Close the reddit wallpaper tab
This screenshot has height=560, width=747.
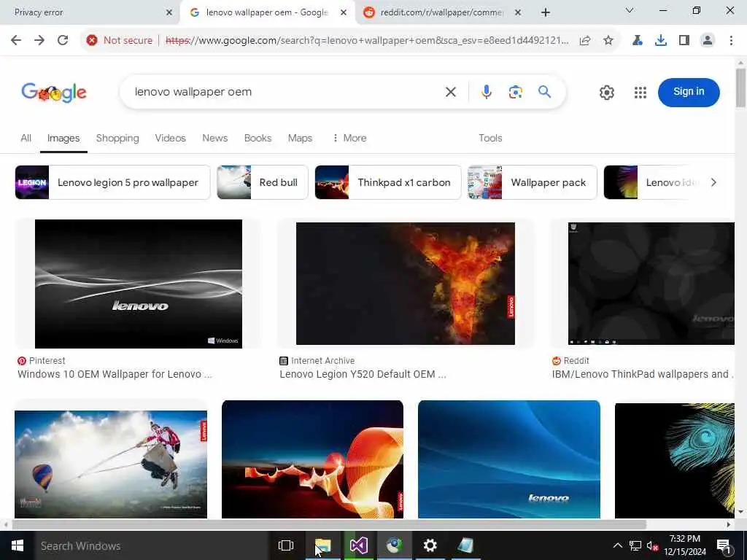click(518, 12)
